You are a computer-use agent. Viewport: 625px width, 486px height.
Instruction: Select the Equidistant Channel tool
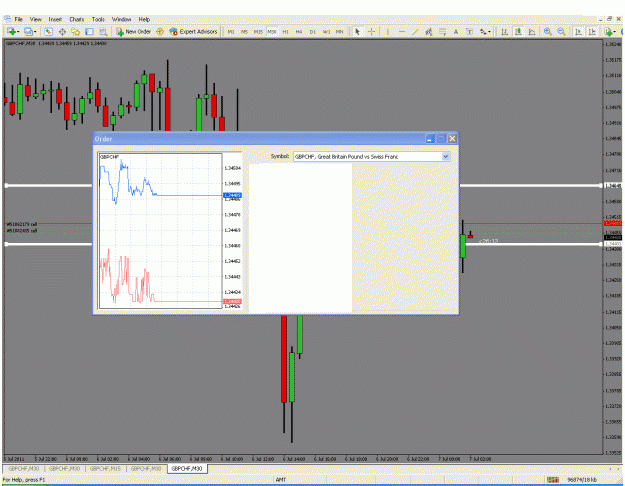429,31
